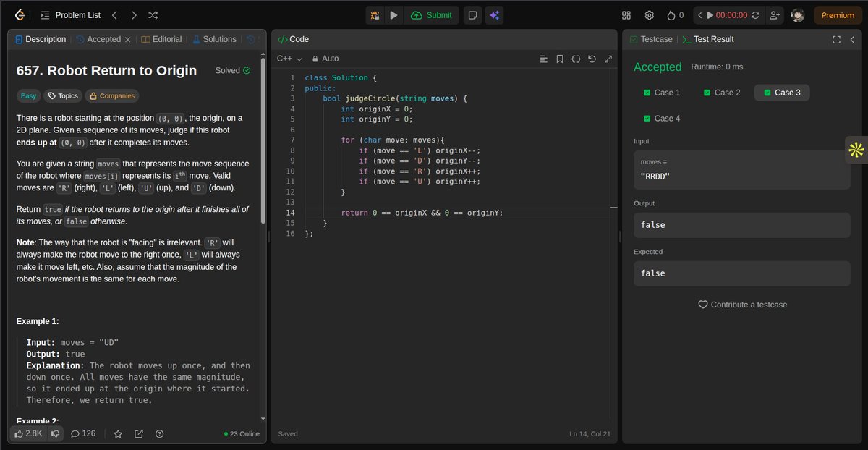Invite collaborator icon
Screen dimensions: 868x450
point(775,15)
